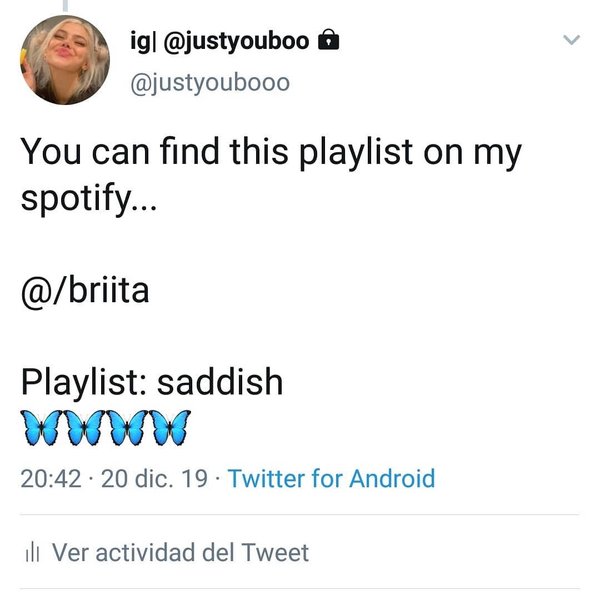Click the "@/briita" text line
This screenshot has height=600, width=600.
tap(85, 290)
